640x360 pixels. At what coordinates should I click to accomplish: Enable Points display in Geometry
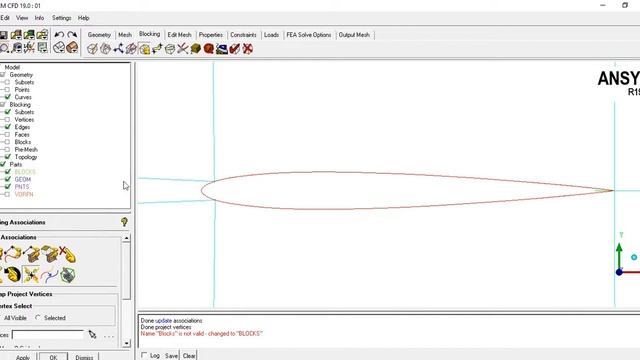coord(7,90)
